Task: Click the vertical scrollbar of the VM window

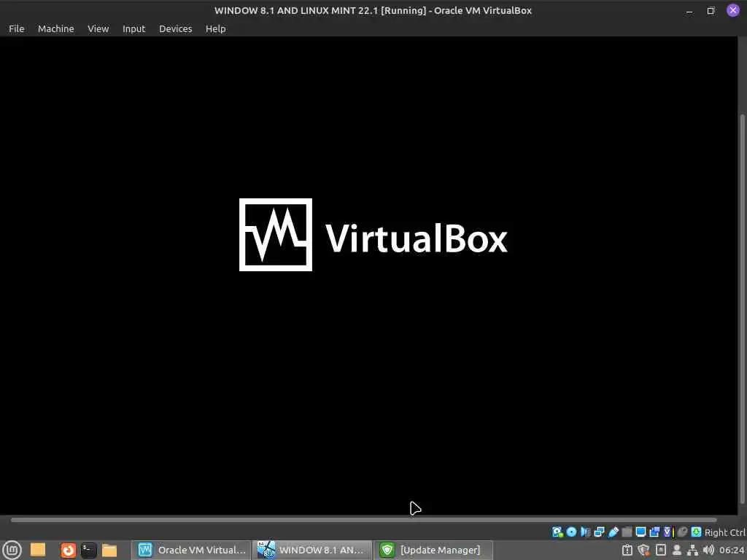Action: coord(742,309)
